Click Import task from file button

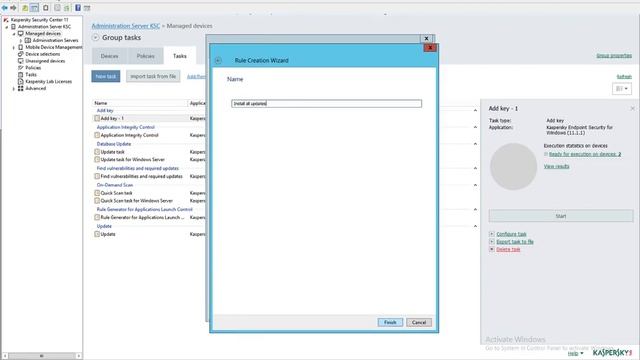click(153, 76)
